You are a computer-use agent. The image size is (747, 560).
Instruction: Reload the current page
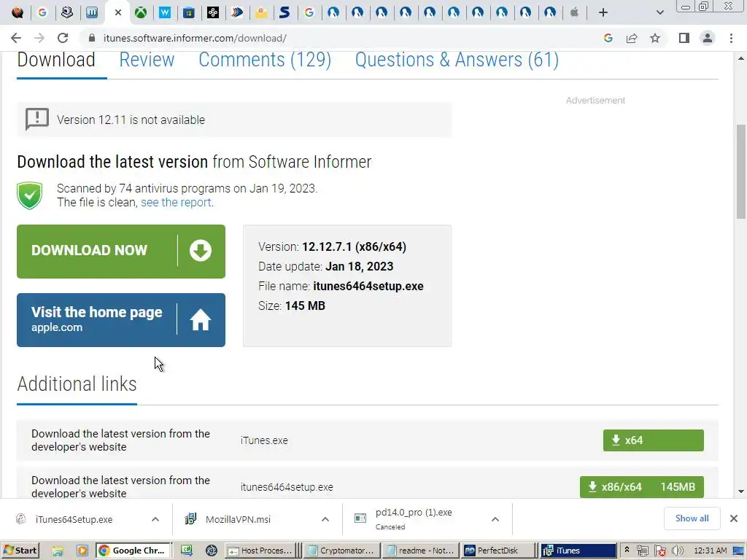63,38
